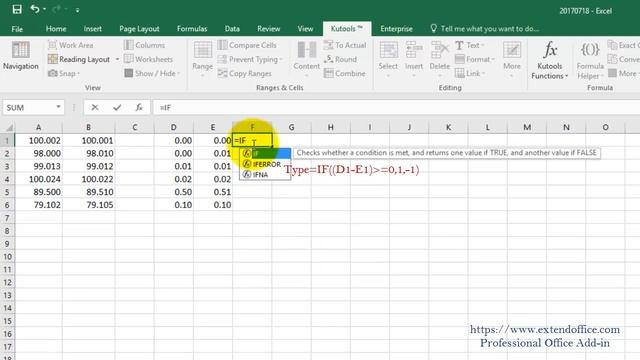Expand the Name Box dropdown arrow

coord(58,107)
